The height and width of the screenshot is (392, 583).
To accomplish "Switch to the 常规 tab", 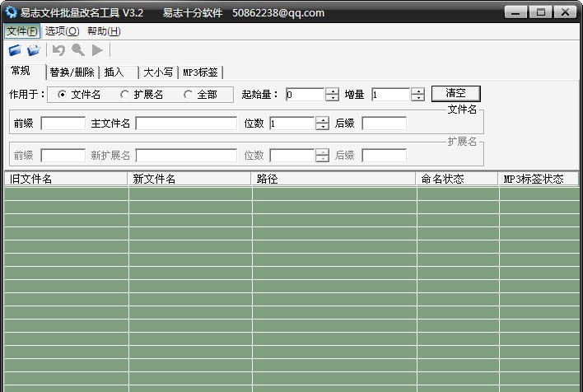I will [x=26, y=71].
